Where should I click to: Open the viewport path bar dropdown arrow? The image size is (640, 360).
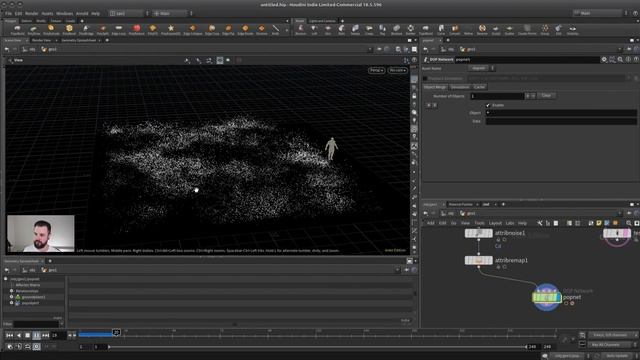[x=370, y=49]
